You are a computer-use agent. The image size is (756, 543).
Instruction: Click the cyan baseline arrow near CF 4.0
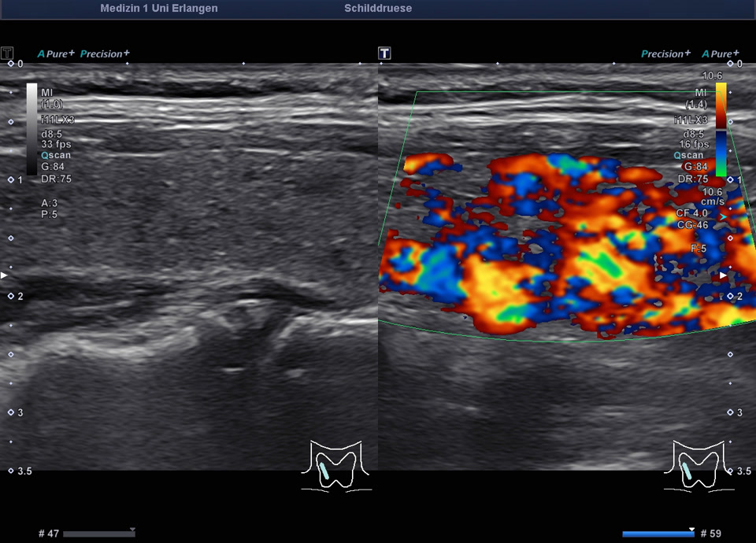pyautogui.click(x=722, y=216)
